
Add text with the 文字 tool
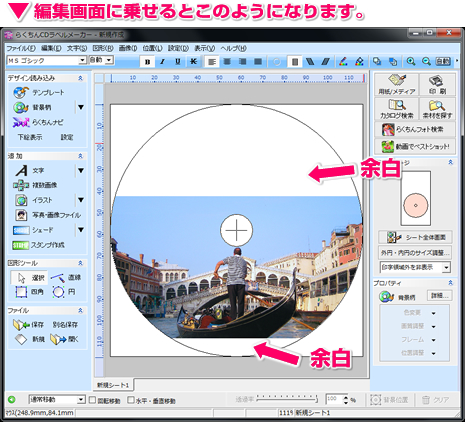tap(30, 171)
